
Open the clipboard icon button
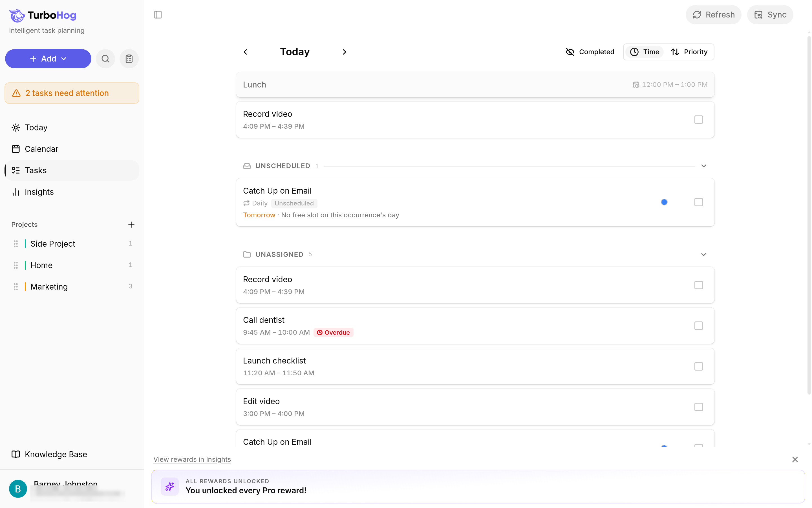point(129,59)
